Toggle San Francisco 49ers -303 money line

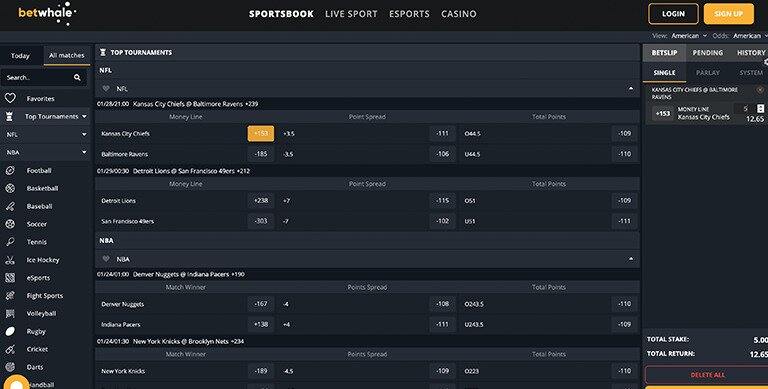tap(261, 221)
